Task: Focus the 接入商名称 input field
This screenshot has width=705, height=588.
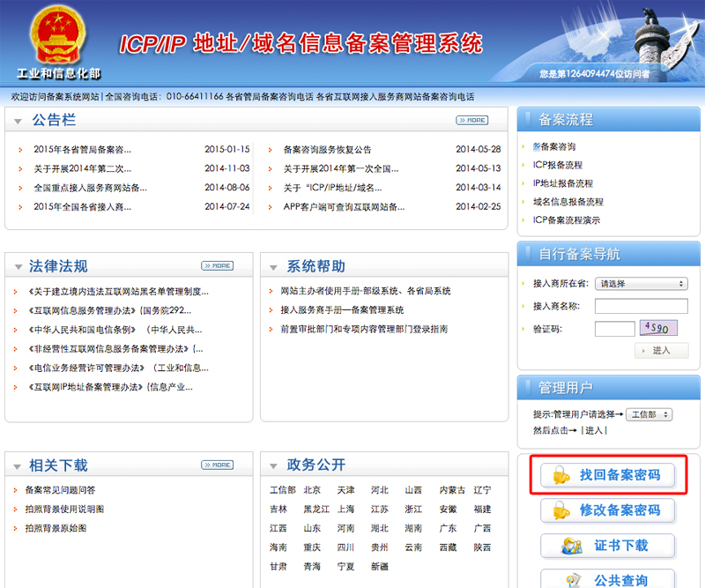Action: (642, 306)
